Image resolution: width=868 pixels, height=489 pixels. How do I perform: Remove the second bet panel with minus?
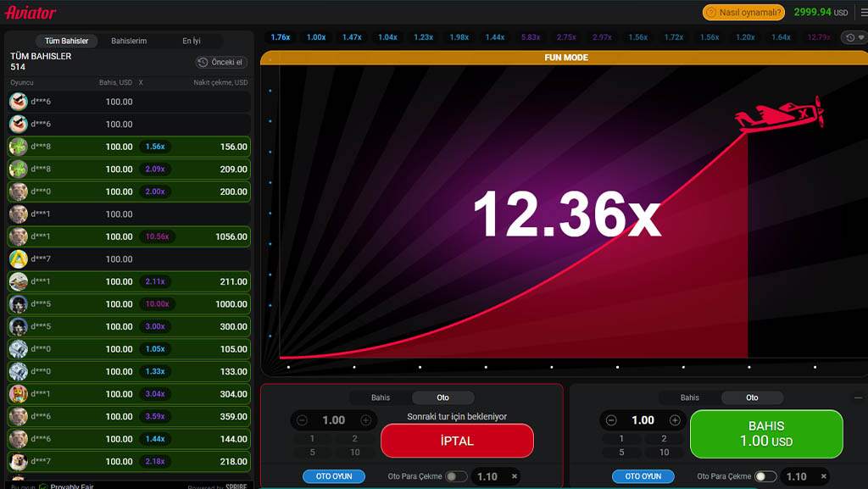857,397
